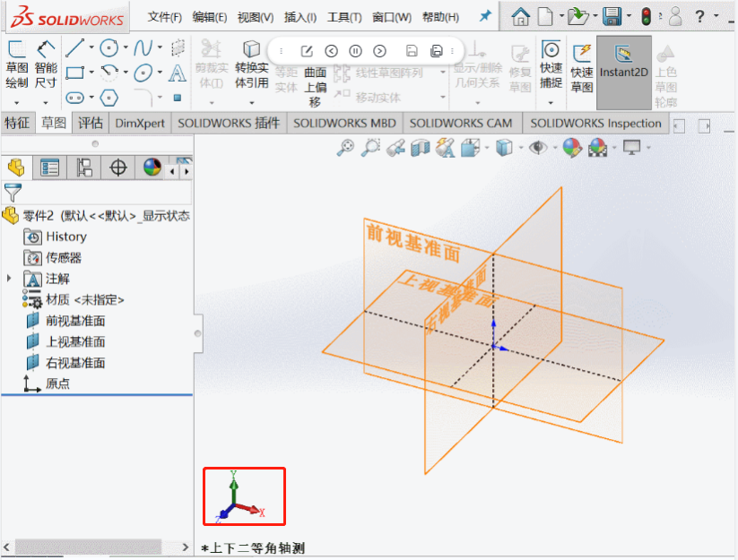738x560 pixels.
Task: Open the 插入(I) menu
Action: [300, 17]
